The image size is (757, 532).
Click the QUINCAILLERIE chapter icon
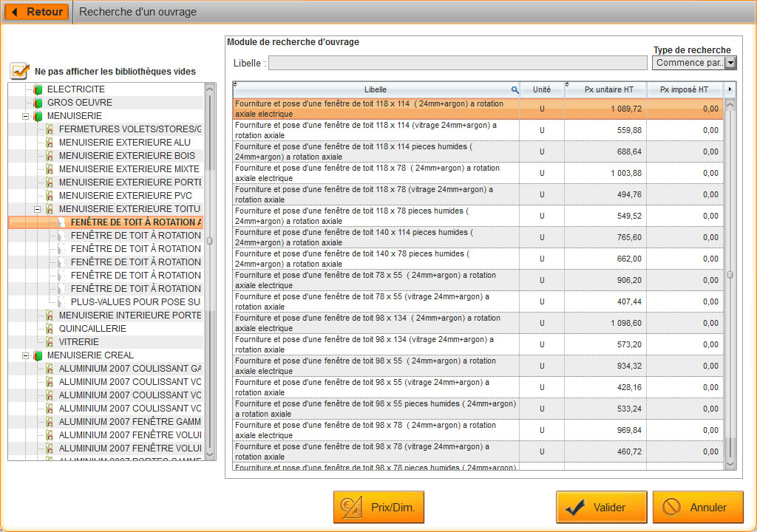(50, 330)
